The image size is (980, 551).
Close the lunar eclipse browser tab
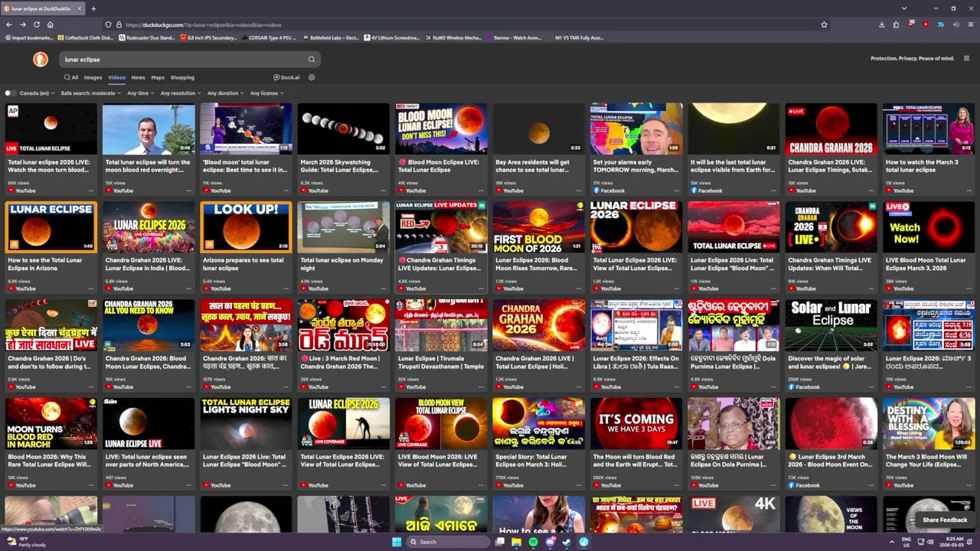click(79, 8)
